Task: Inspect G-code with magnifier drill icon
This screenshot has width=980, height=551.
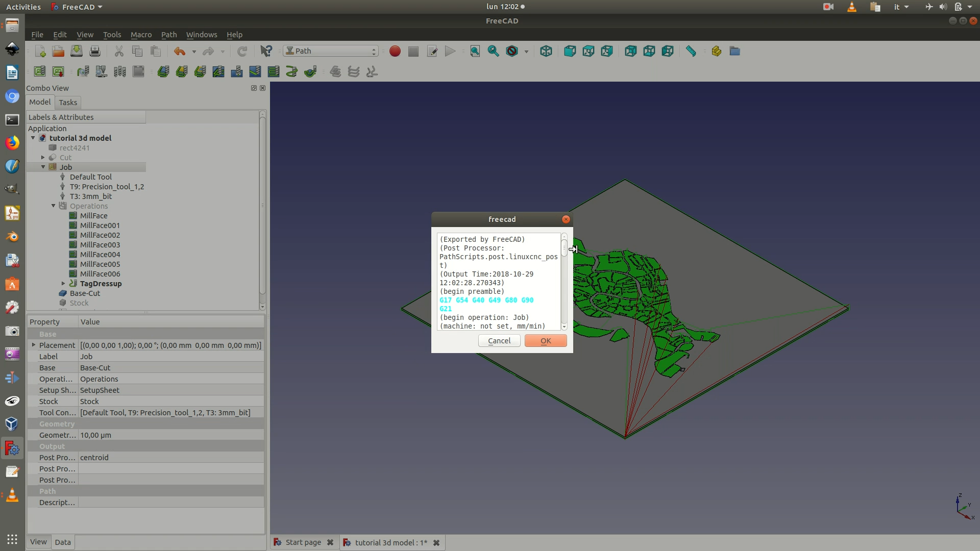Action: (83, 71)
